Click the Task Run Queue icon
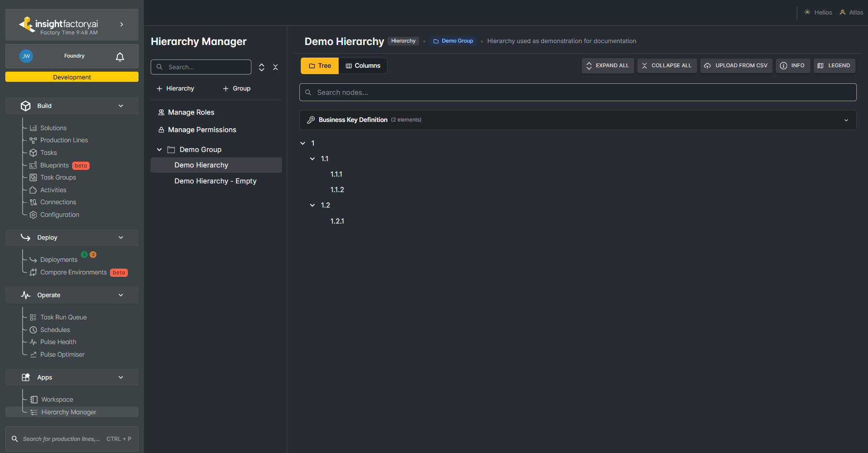The height and width of the screenshot is (453, 868). click(33, 317)
